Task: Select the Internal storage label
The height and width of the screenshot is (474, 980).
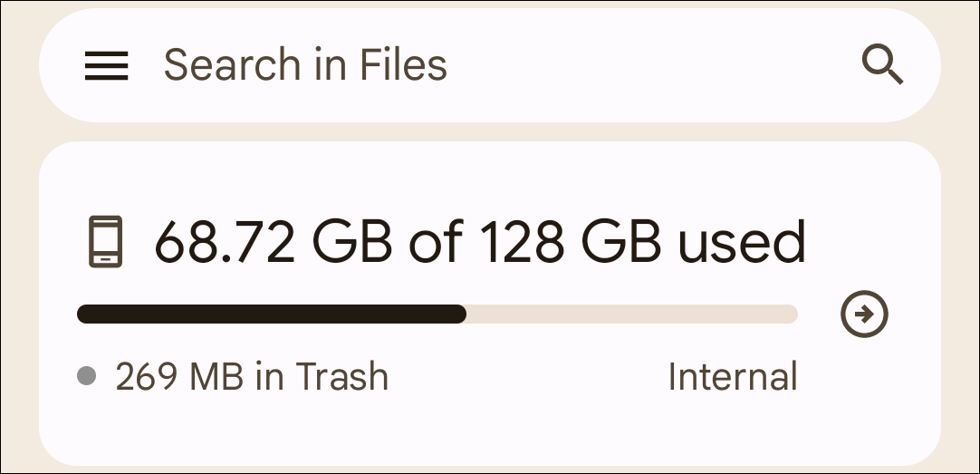Action: (732, 376)
